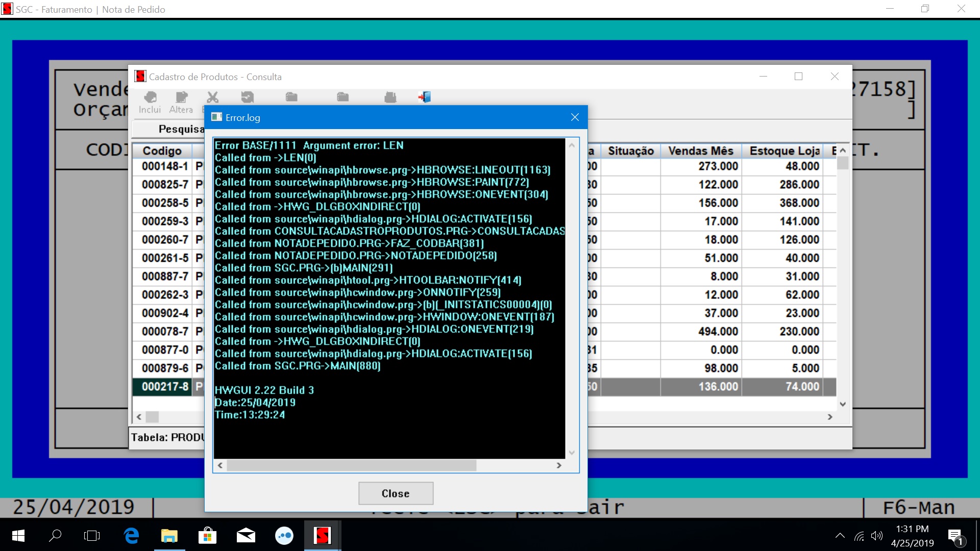This screenshot has width=980, height=551.
Task: Click the refresh arrows toolbar icon
Action: (248, 97)
